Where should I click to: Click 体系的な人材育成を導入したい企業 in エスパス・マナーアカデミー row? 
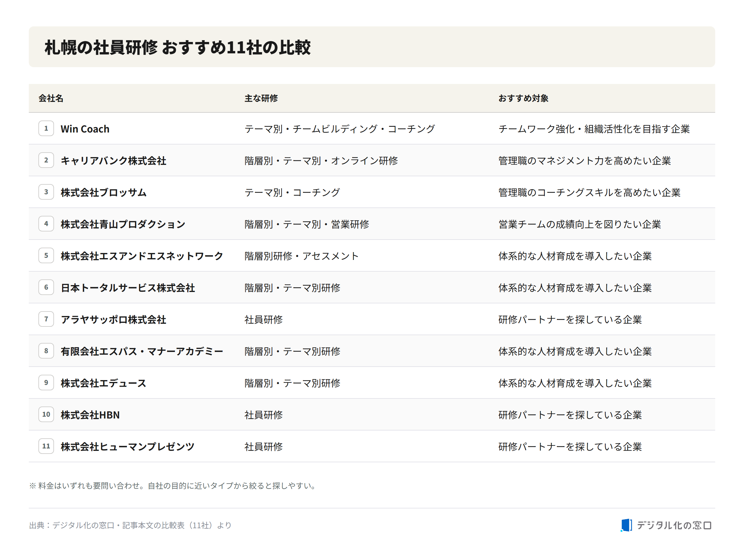point(575,351)
